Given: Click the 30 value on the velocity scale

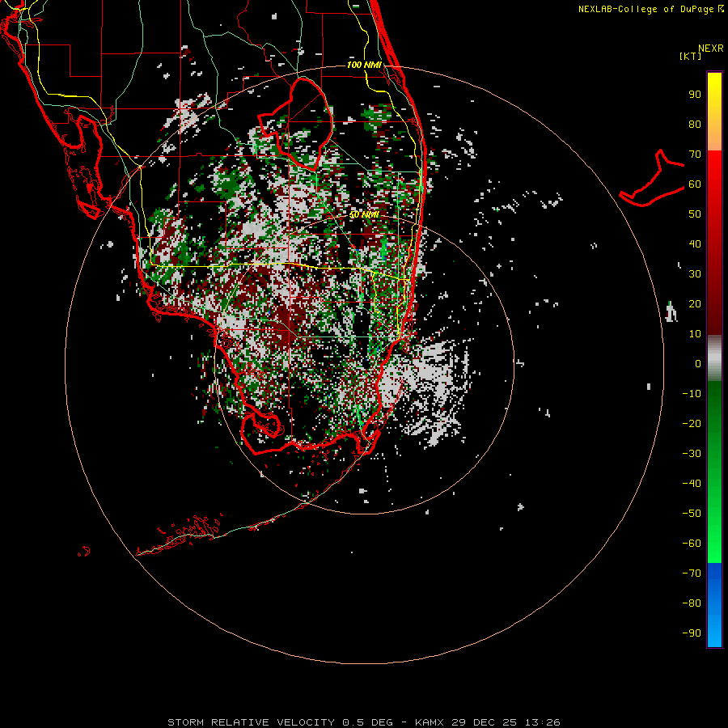Looking at the screenshot, I should point(695,274).
